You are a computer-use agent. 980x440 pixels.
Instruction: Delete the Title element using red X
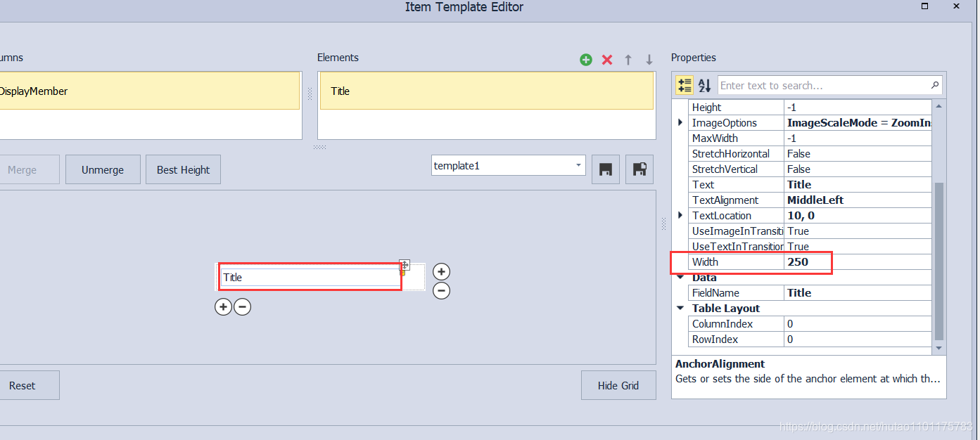point(606,60)
